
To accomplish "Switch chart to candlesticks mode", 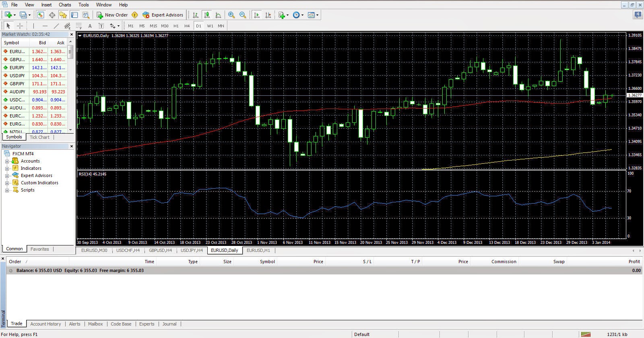I will click(x=207, y=15).
